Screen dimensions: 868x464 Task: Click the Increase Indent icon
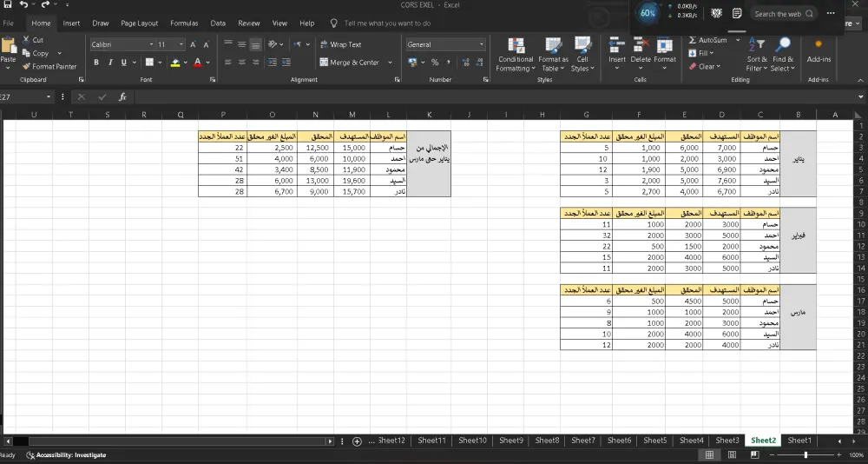click(286, 63)
